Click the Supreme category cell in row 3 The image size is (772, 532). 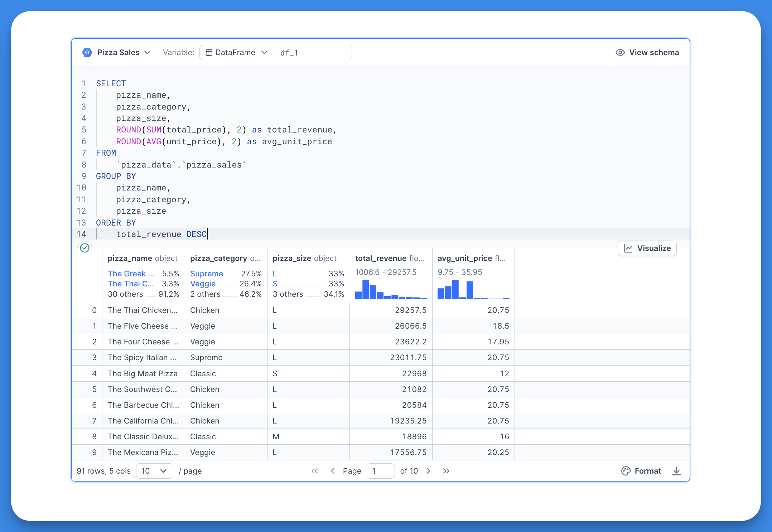(x=226, y=357)
